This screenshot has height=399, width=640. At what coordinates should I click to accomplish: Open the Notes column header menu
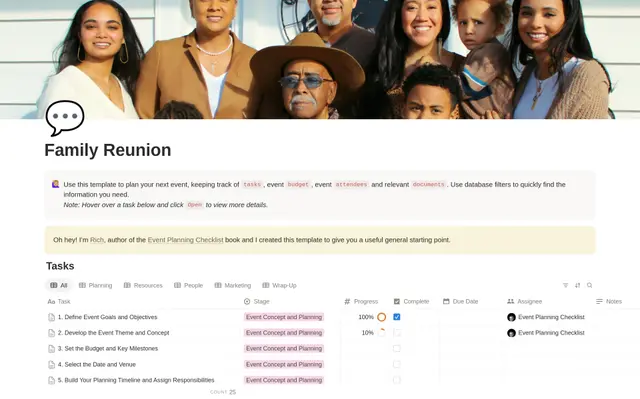point(609,301)
